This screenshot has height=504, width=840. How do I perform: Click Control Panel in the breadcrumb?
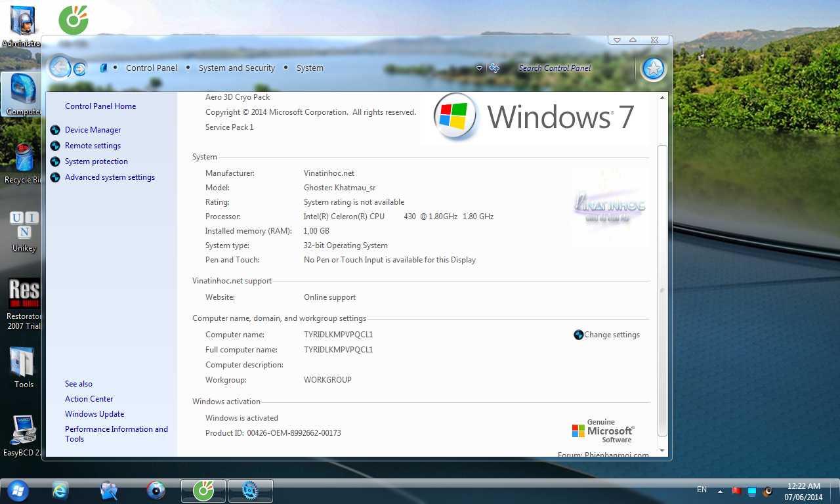152,68
